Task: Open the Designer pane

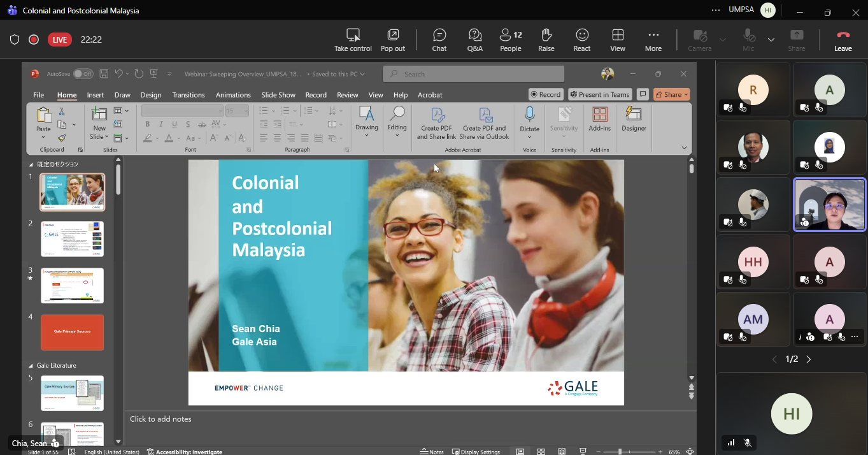Action: click(x=634, y=119)
